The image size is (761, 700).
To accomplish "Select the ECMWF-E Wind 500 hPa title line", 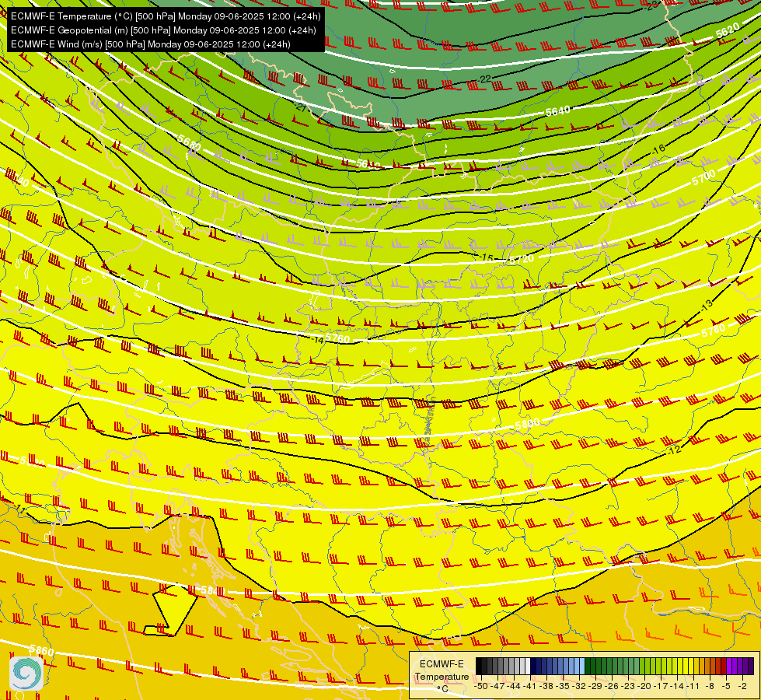I will point(151,44).
